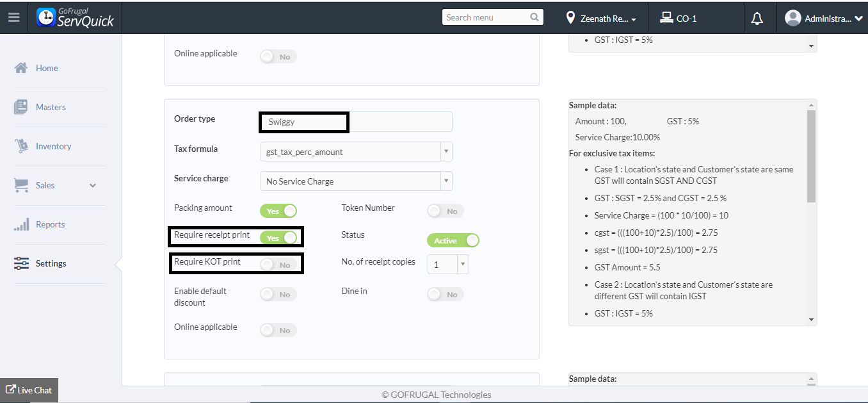Expand the Service charge dropdown

click(x=356, y=181)
